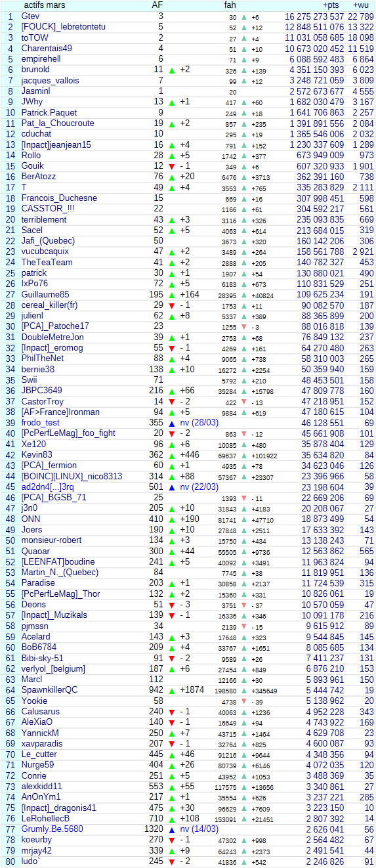This screenshot has width=376, height=868.
Task: Click the actifs mars header
Action: pos(44,5)
